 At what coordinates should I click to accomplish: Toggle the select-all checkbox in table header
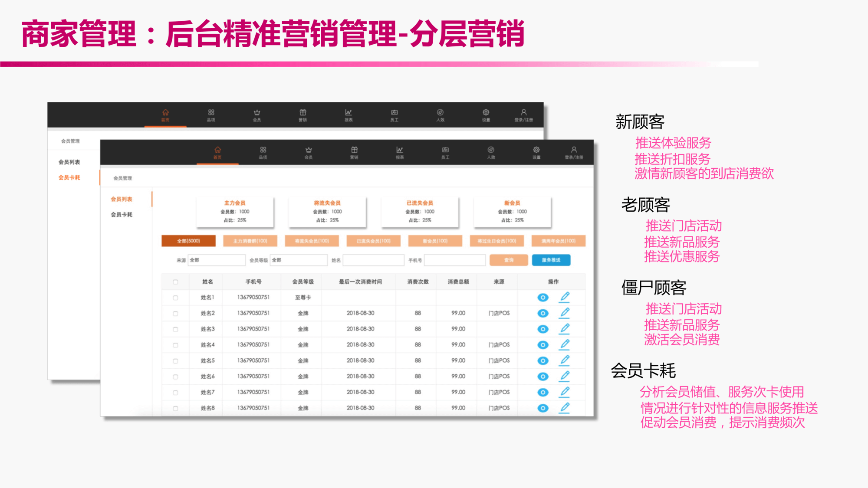tap(175, 282)
